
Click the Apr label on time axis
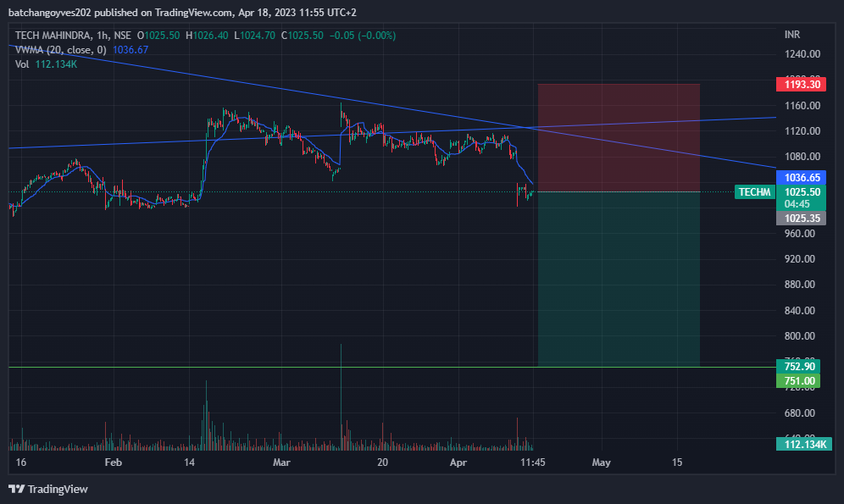click(458, 462)
